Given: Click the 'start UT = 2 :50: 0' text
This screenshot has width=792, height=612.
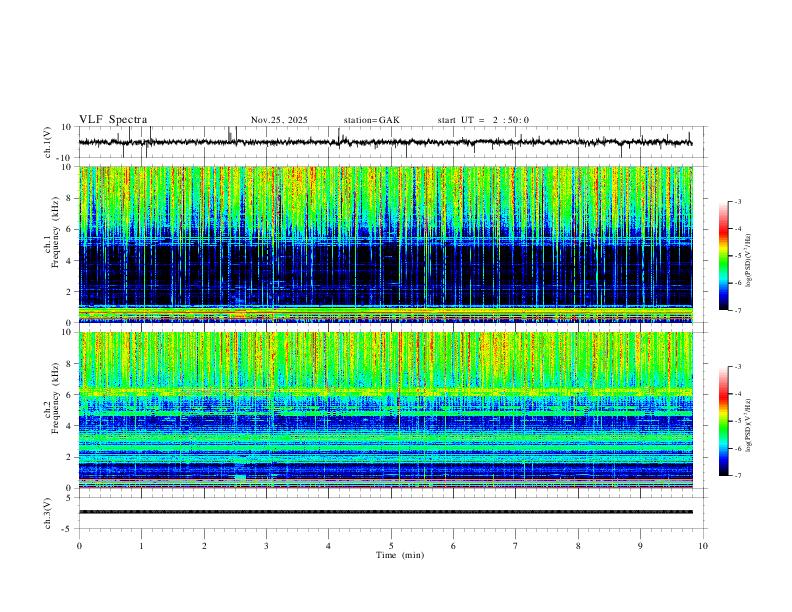Looking at the screenshot, I should (x=483, y=120).
